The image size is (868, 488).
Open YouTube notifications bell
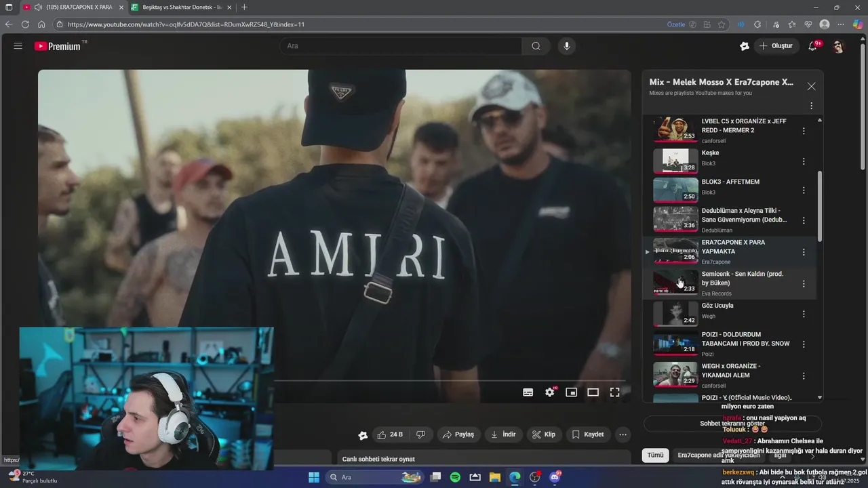(812, 46)
